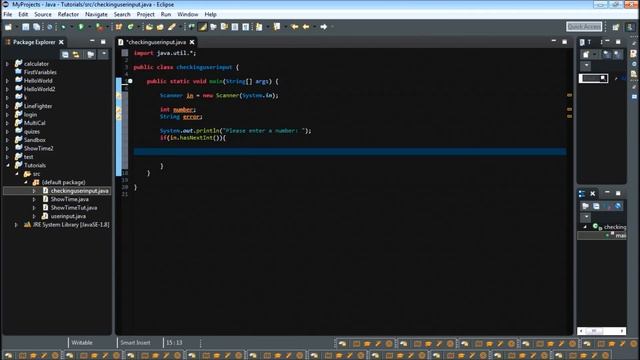Image resolution: width=640 pixels, height=360 pixels.
Task: Click the Quick Access search field
Action: click(584, 27)
